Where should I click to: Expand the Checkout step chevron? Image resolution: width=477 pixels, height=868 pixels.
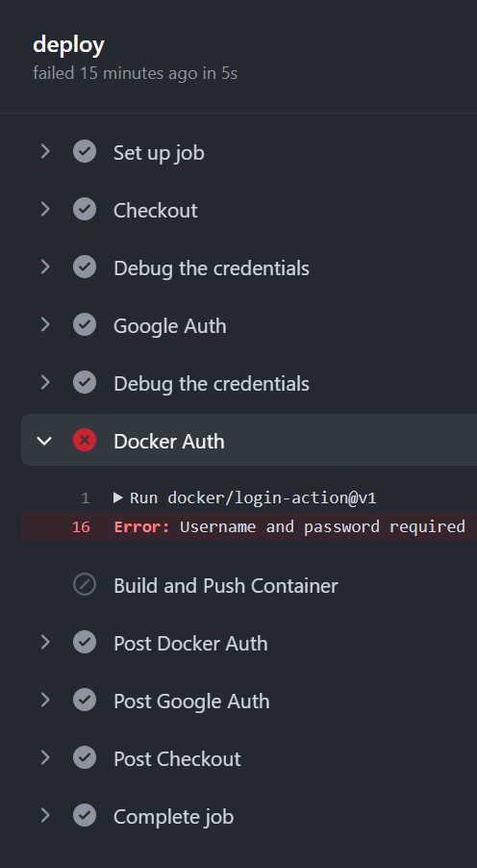45,209
